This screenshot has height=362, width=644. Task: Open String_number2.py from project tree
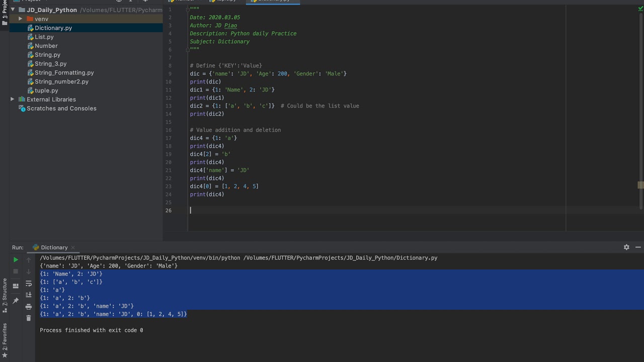61,81
